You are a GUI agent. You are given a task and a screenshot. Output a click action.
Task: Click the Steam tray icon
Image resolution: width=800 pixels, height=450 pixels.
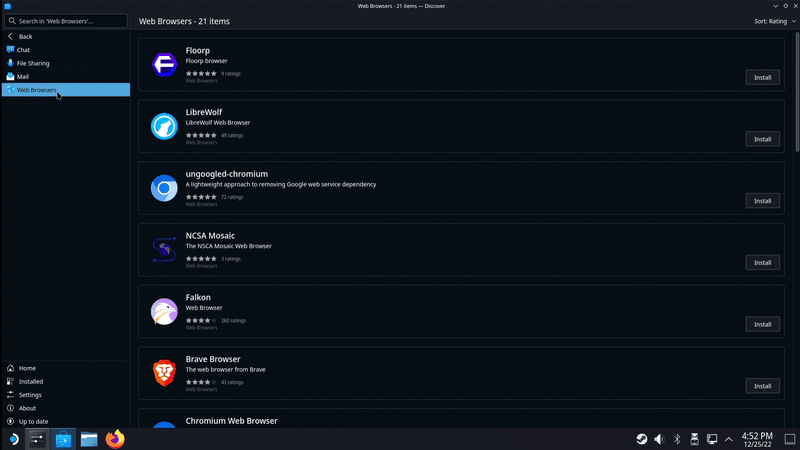[642, 439]
